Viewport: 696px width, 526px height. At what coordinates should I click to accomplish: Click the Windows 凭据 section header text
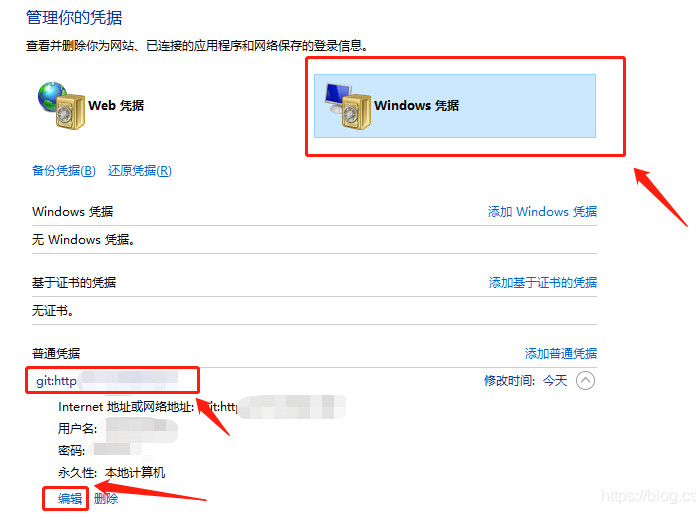click(x=72, y=212)
